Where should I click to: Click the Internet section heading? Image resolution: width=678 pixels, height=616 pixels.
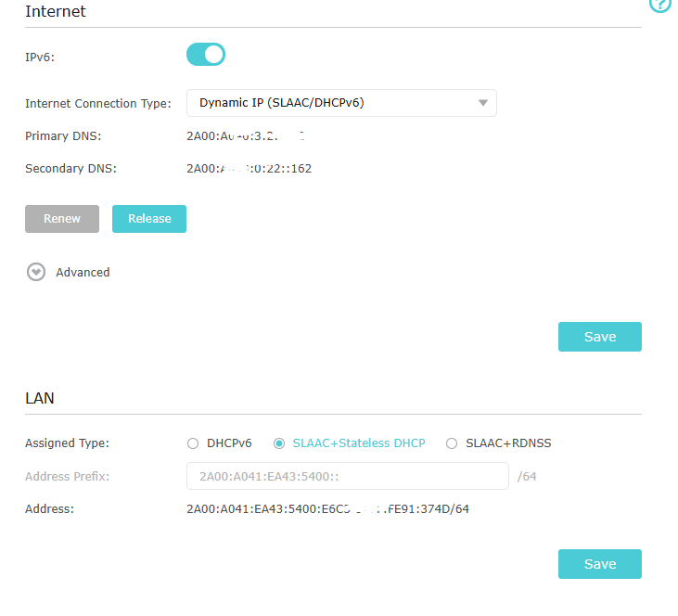point(56,12)
